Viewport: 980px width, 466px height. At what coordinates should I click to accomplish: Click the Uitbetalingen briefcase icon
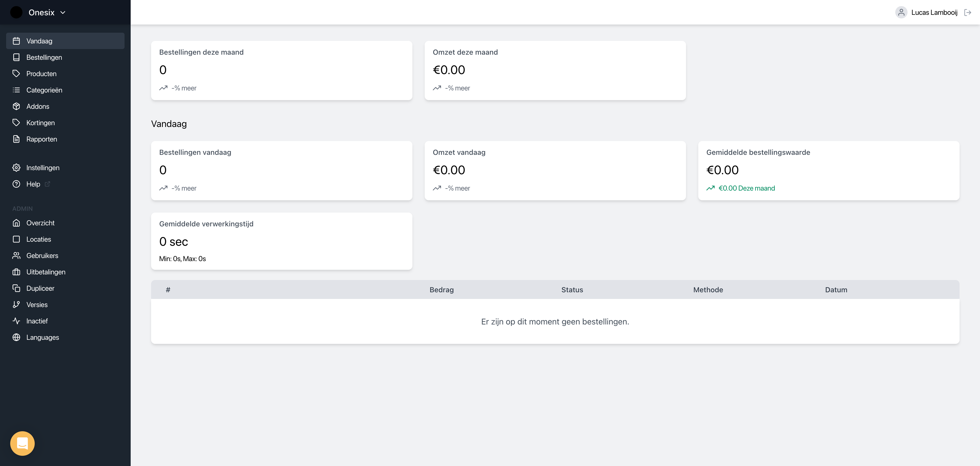point(16,272)
